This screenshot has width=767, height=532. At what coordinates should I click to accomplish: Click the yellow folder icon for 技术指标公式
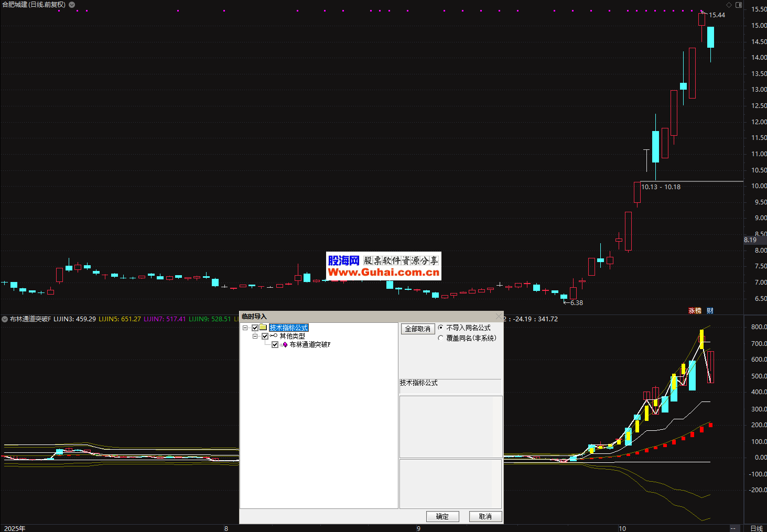[263, 328]
